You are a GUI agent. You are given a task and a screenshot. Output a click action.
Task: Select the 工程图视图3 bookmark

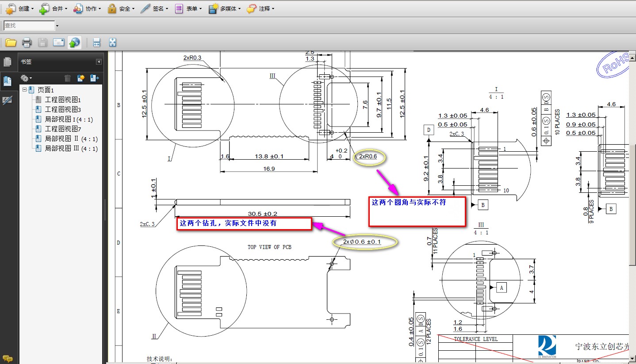pyautogui.click(x=63, y=110)
